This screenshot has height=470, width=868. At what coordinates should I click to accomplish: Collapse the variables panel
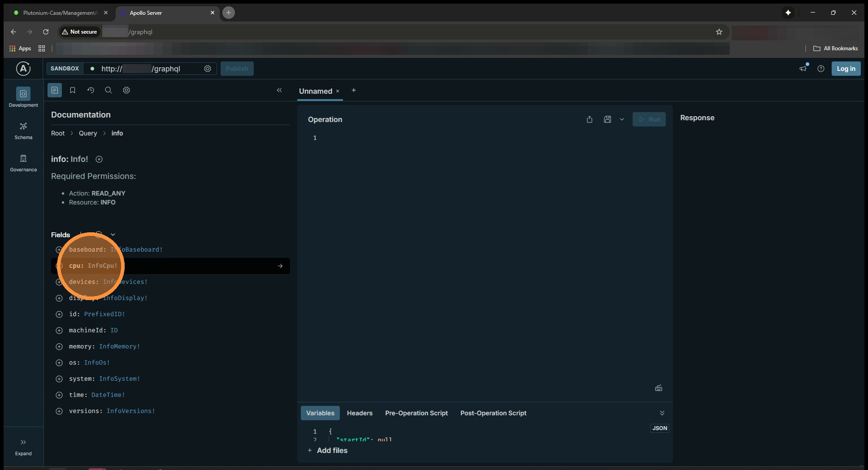coord(662,413)
